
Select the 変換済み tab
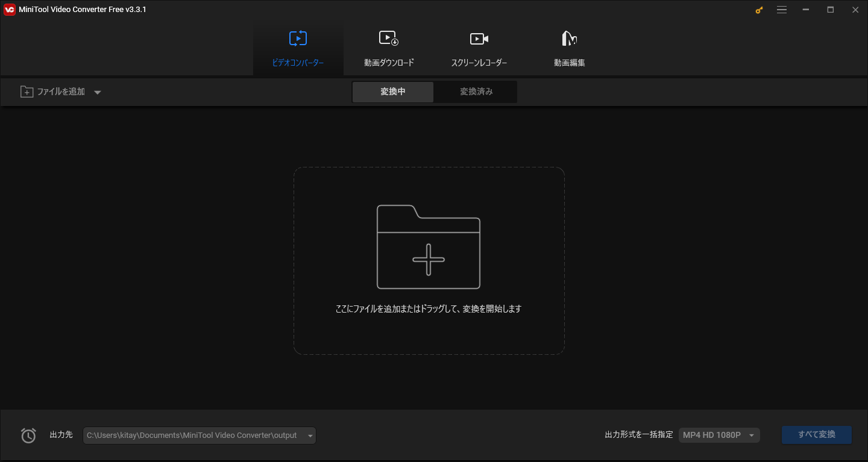tap(476, 92)
